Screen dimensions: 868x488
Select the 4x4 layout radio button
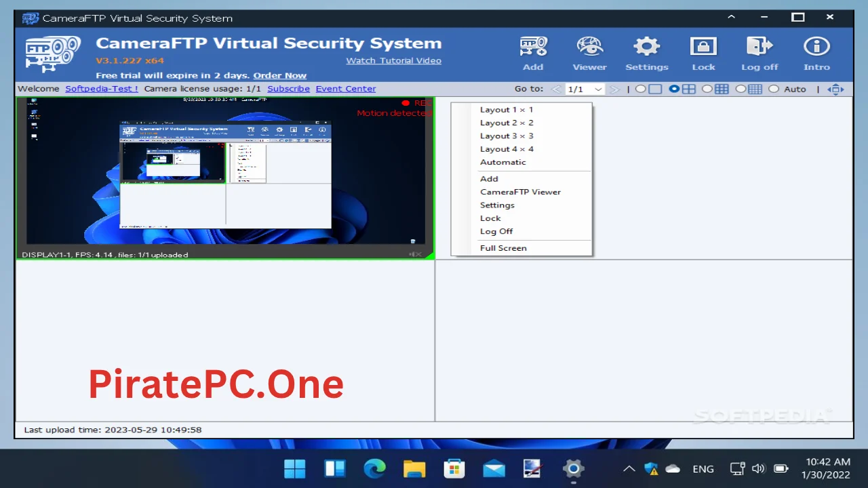[x=741, y=89]
